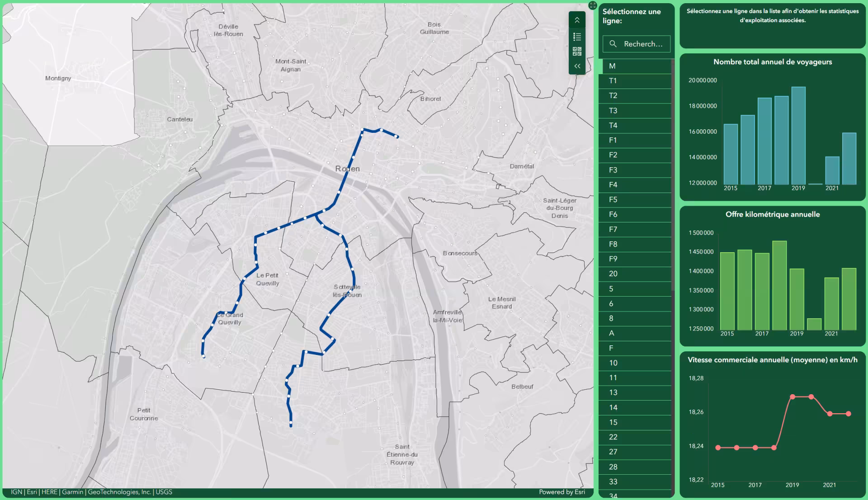This screenshot has width=868, height=500.
Task: Click the tallest 2019 bar in the voyageurs chart
Action: (x=798, y=136)
